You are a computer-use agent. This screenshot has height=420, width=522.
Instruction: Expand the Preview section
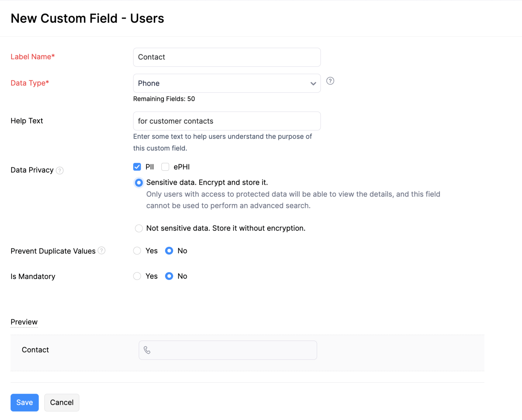24,322
